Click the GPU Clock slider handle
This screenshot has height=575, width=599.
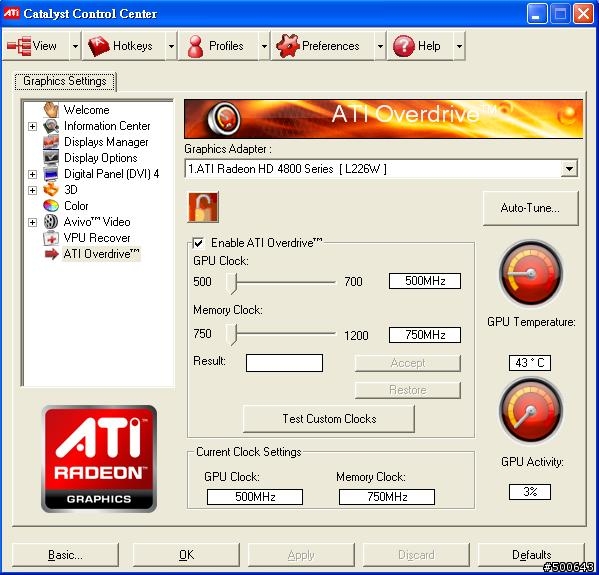(232, 283)
